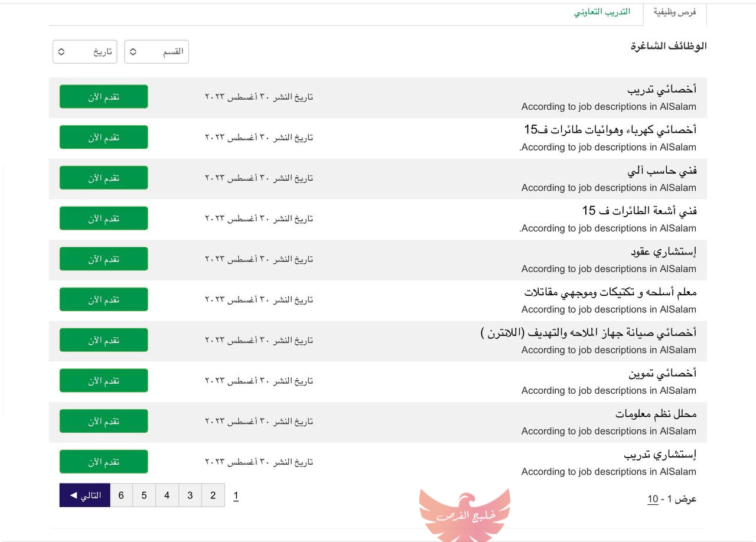Go to pagination page 2
The height and width of the screenshot is (542, 756).
213,495
